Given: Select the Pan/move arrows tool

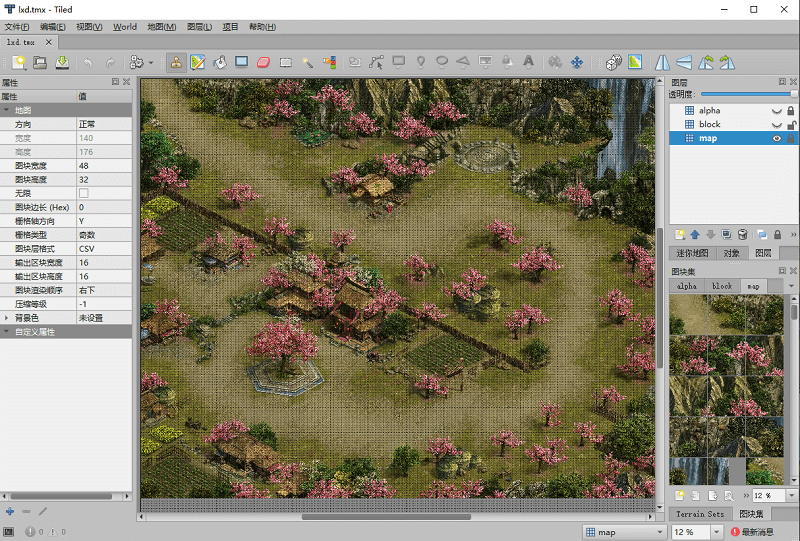Looking at the screenshot, I should tap(577, 62).
